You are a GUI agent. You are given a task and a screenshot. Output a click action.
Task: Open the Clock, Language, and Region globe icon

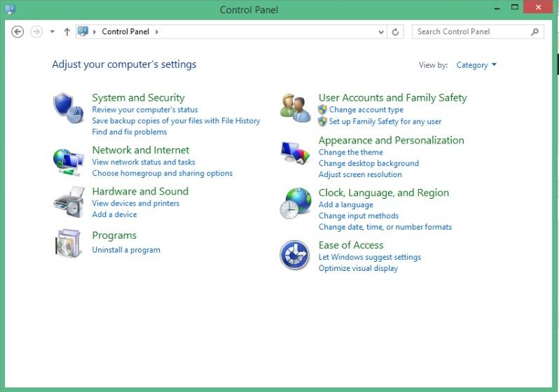(296, 203)
